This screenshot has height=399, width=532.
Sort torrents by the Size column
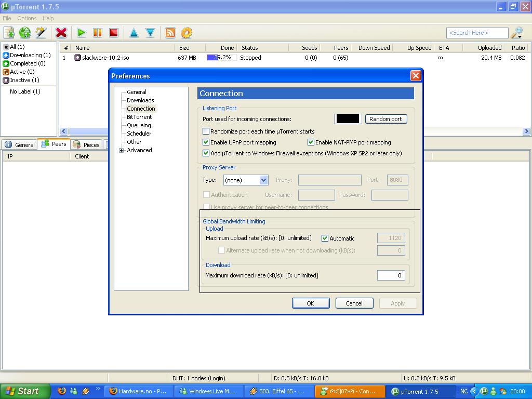(x=190, y=48)
